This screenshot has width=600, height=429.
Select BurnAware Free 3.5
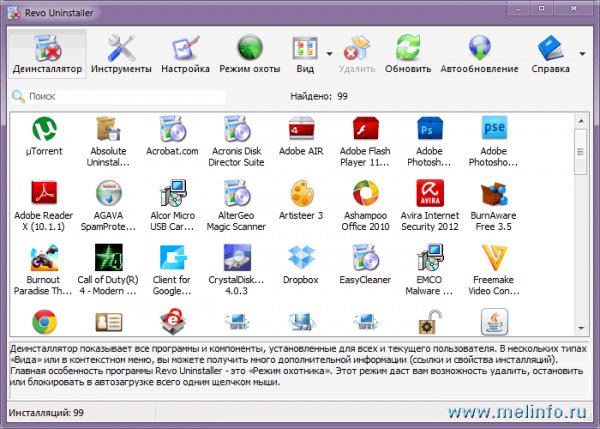click(x=494, y=206)
